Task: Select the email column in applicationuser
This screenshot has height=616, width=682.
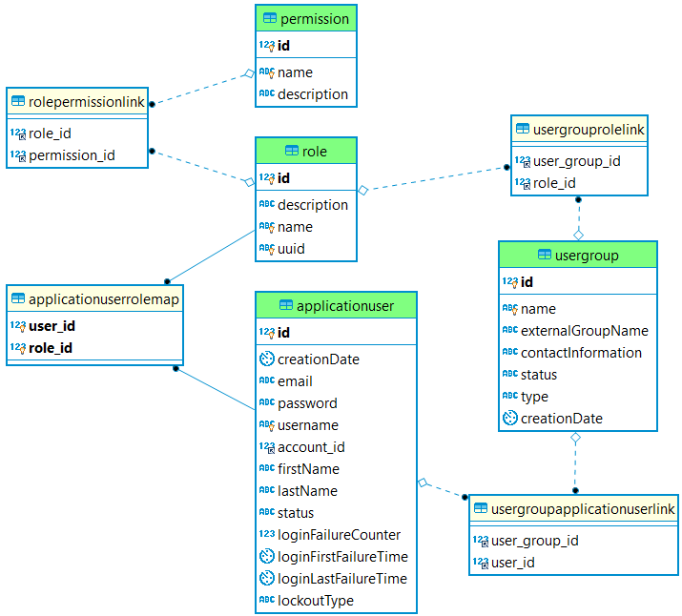Action: (x=336, y=381)
